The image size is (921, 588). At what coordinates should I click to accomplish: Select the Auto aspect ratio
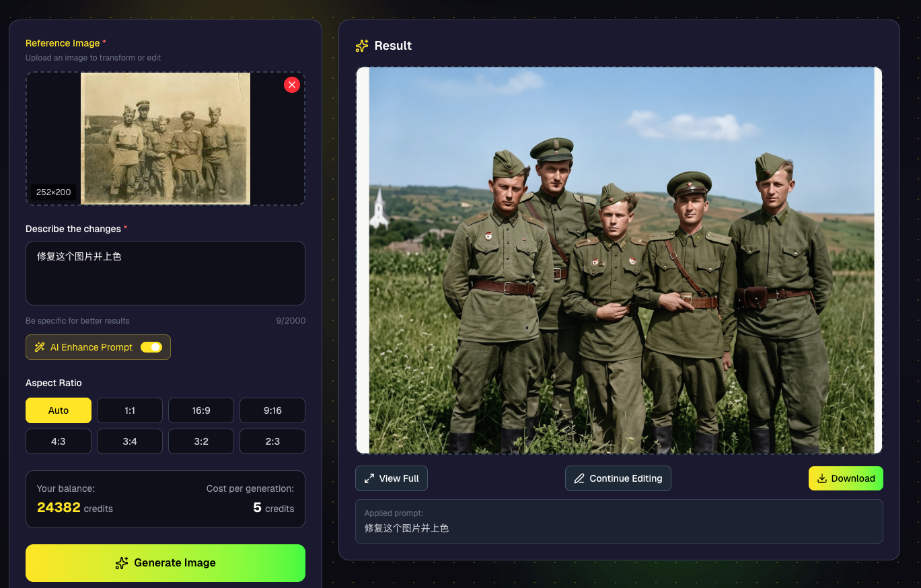tap(59, 410)
